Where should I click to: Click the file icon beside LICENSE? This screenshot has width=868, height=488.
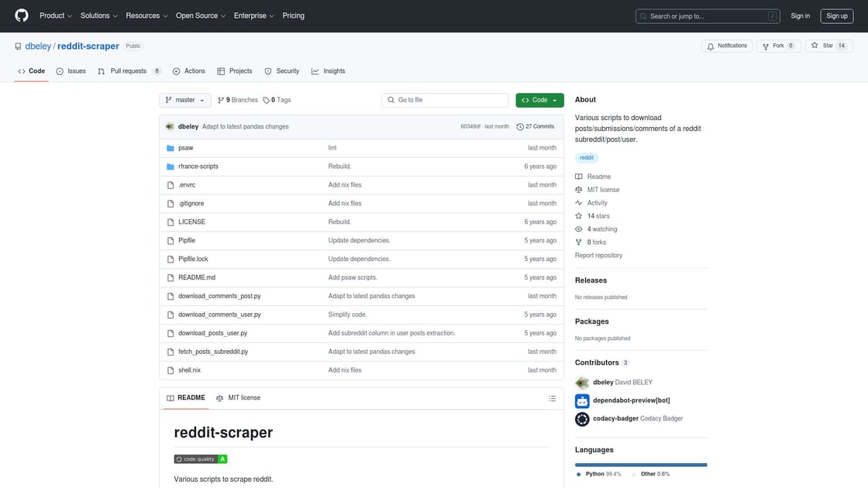tap(170, 222)
